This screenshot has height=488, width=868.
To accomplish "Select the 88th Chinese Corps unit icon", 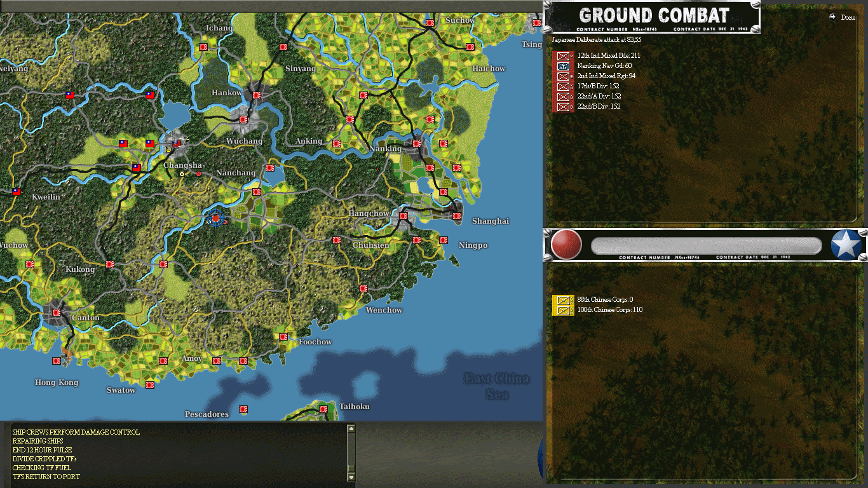I will pyautogui.click(x=563, y=300).
